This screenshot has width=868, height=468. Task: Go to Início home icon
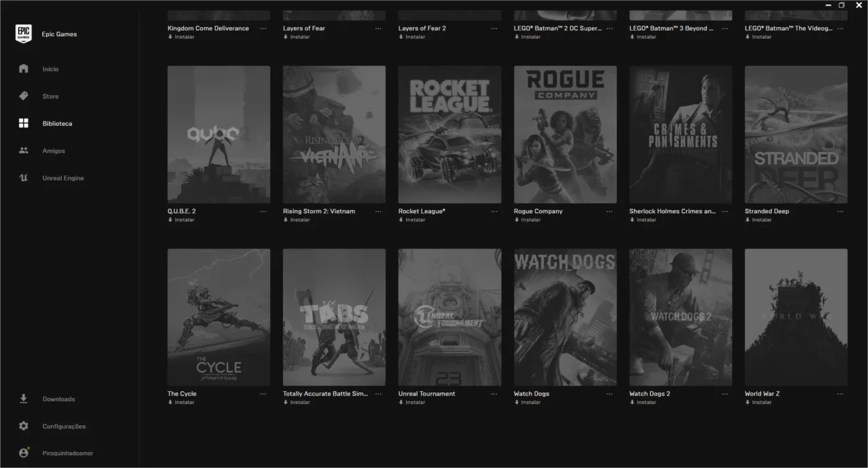click(x=24, y=69)
